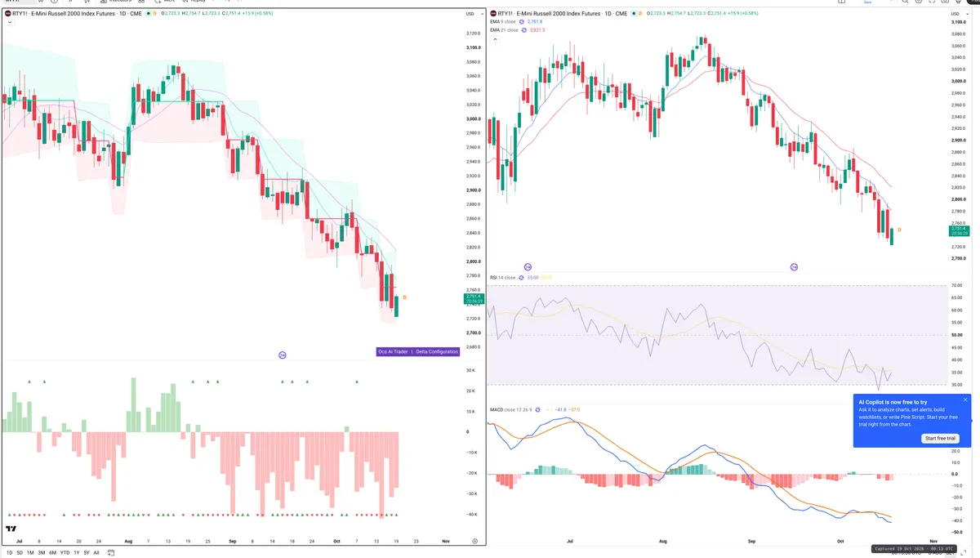Click the MACD indicator status icon

537,408
